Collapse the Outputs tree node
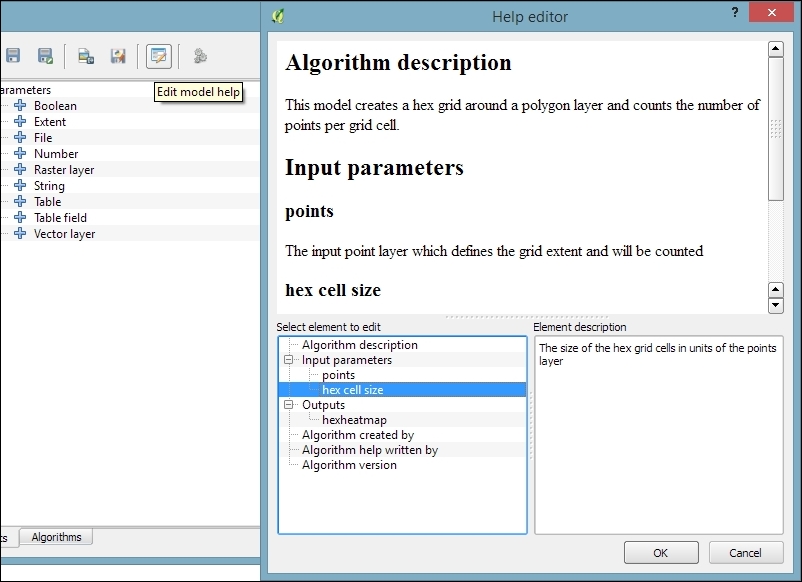Viewport: 802px width, 582px height. click(288, 405)
